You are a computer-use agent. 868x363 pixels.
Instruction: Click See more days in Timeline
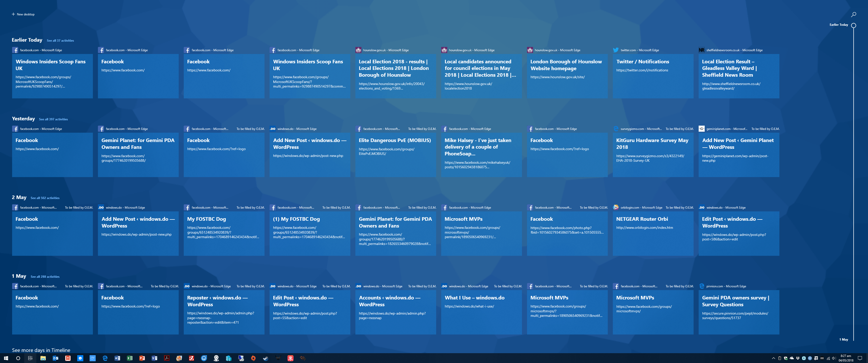pyautogui.click(x=41, y=350)
